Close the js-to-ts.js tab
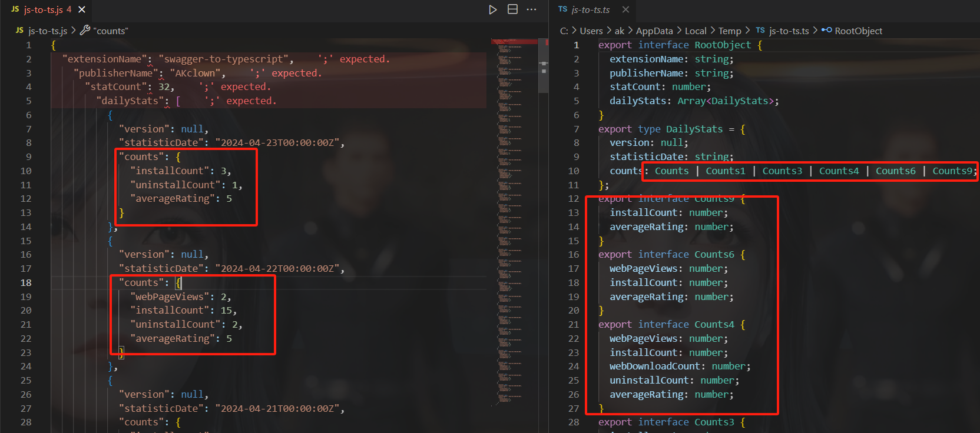Screen dimensions: 980x433 coord(82,9)
